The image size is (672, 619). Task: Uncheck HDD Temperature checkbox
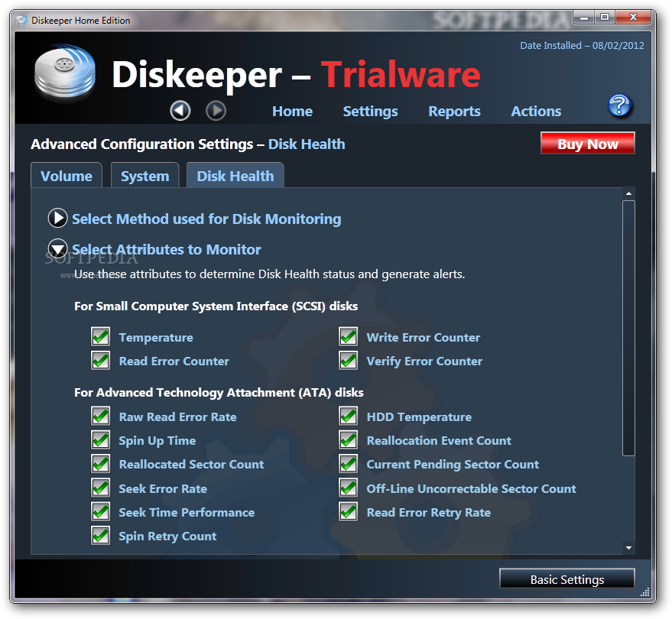349,416
